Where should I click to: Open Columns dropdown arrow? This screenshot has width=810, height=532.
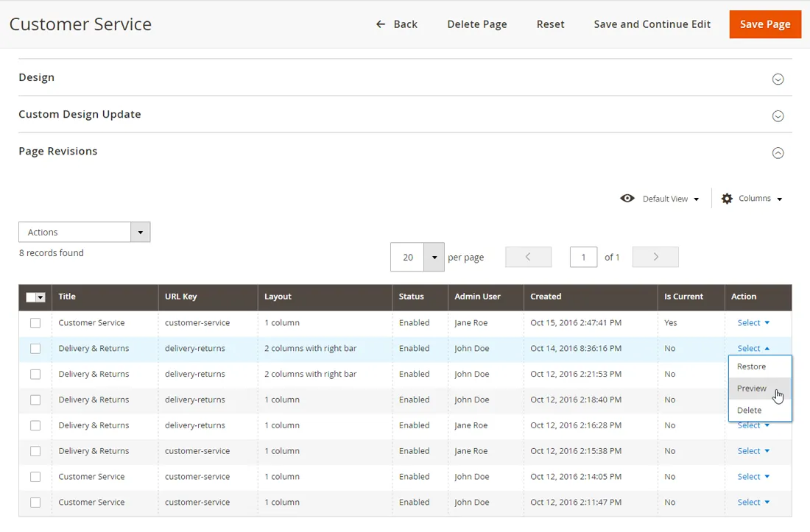pyautogui.click(x=780, y=199)
